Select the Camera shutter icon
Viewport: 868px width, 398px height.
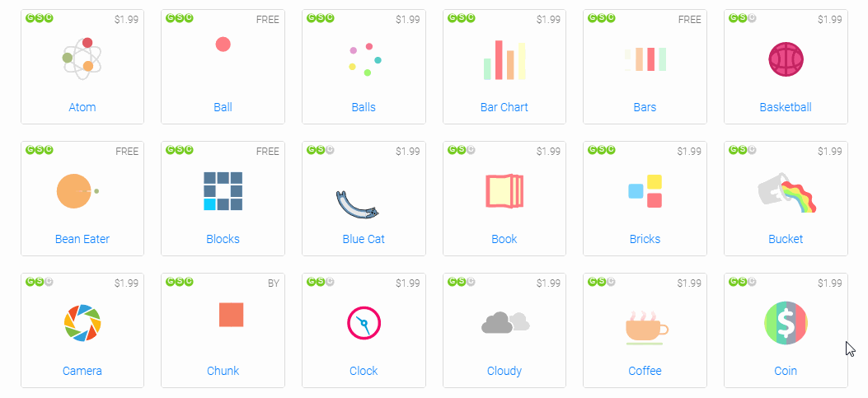tap(82, 323)
